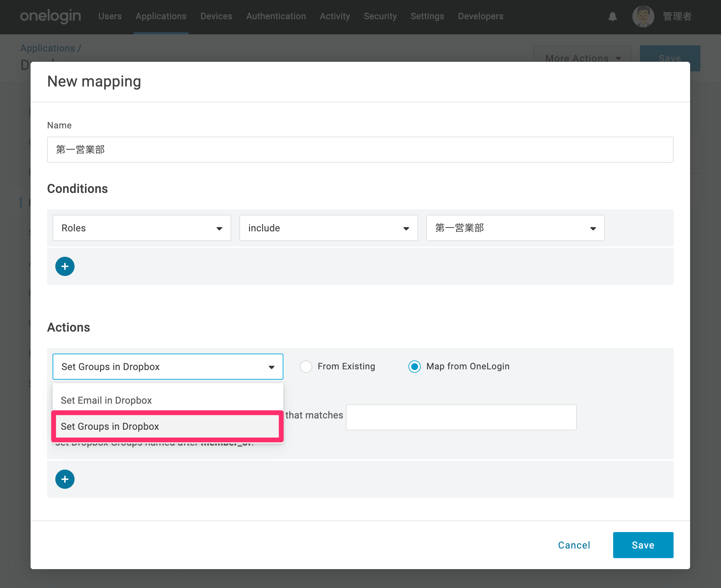721x588 pixels.
Task: Cancel the new mapping dialog
Action: [x=574, y=545]
